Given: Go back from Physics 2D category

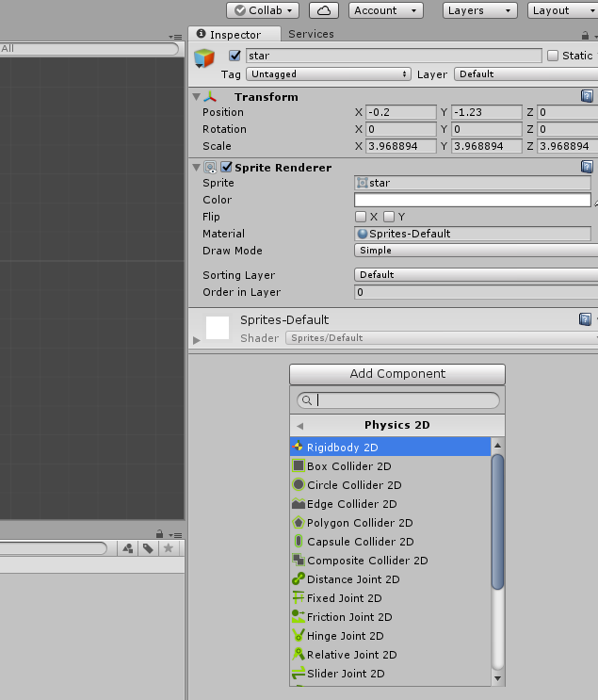Looking at the screenshot, I should (299, 426).
